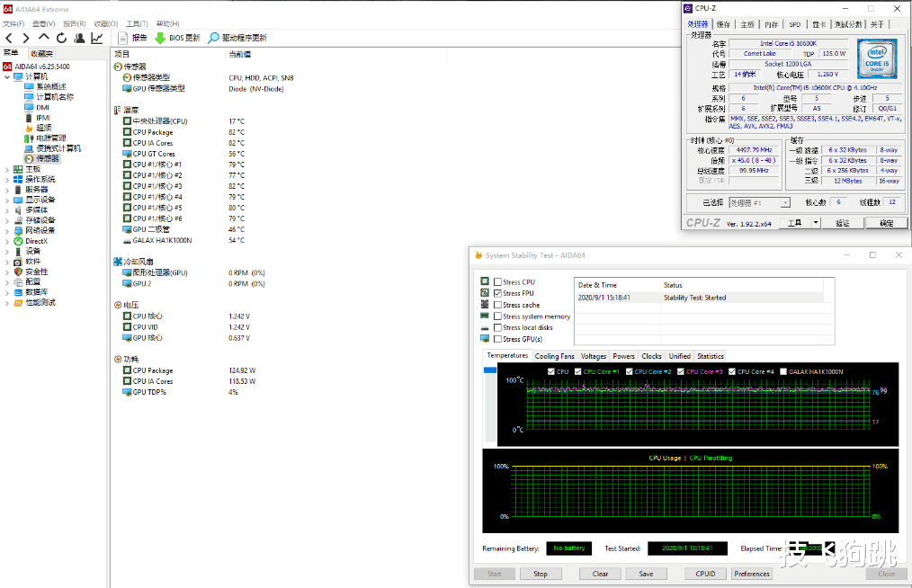Switch to the SPD tab in CPU-Z
The height and width of the screenshot is (588, 912).
click(794, 24)
